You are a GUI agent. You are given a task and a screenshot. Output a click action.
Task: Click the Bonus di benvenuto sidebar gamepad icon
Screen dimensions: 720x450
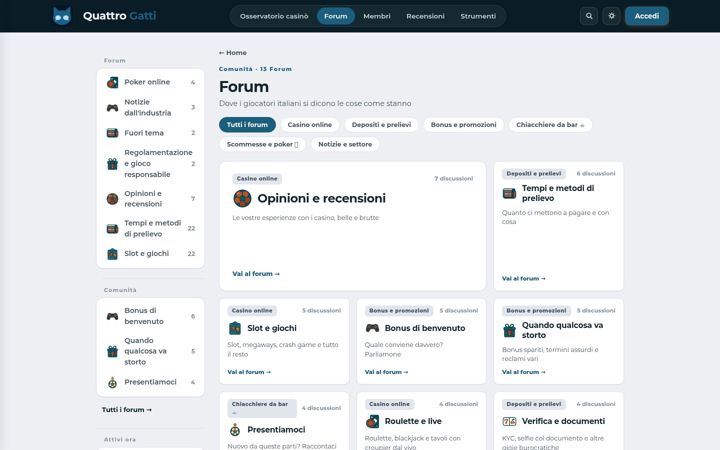pyautogui.click(x=112, y=316)
